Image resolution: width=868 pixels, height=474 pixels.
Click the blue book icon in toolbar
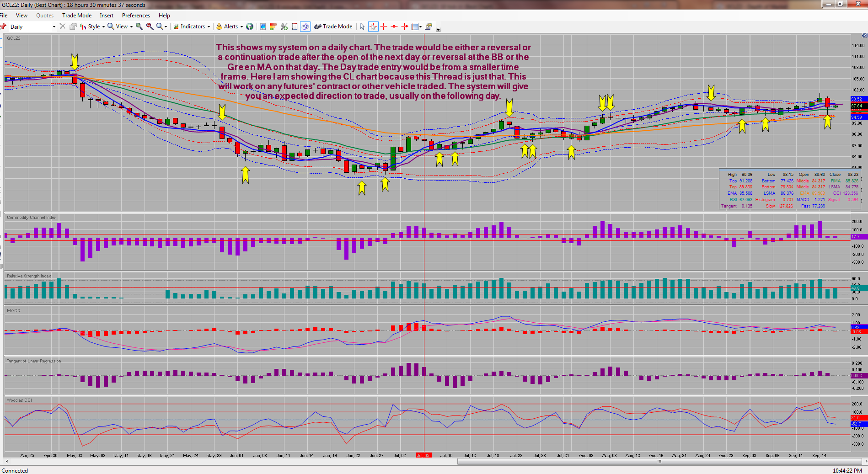tap(263, 27)
